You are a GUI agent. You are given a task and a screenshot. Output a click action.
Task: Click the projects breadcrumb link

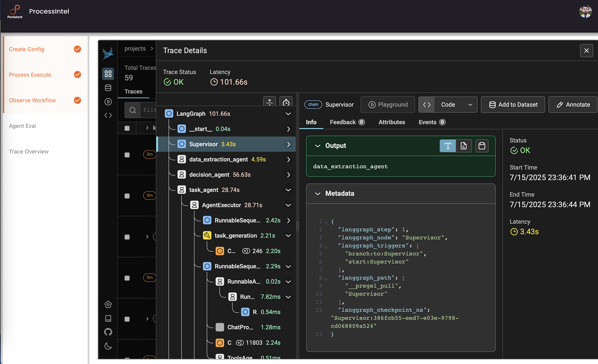click(135, 48)
